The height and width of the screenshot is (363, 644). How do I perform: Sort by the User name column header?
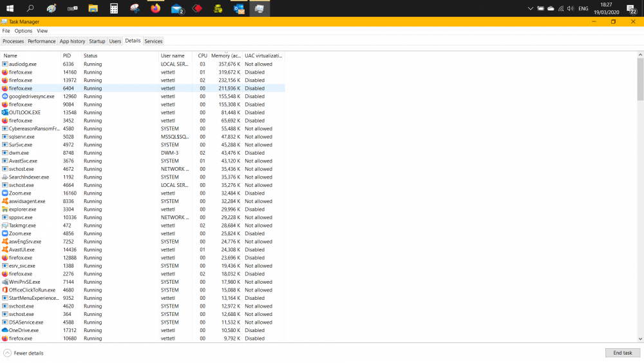click(175, 55)
